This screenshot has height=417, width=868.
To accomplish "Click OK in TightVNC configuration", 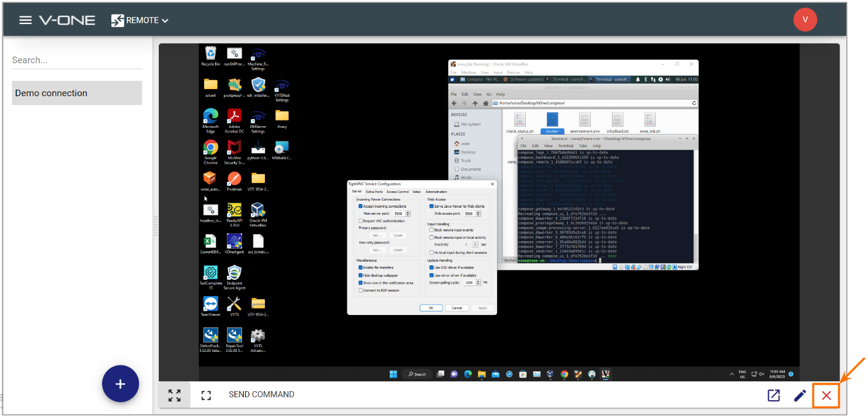I will pos(431,307).
